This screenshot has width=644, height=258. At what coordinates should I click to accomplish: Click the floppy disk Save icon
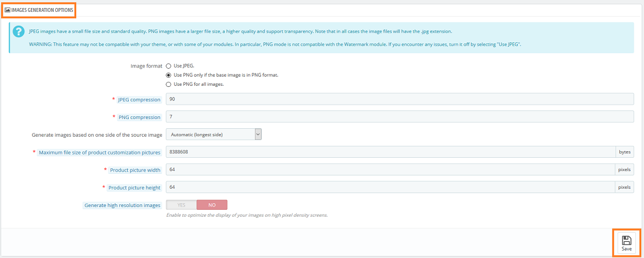pyautogui.click(x=626, y=240)
